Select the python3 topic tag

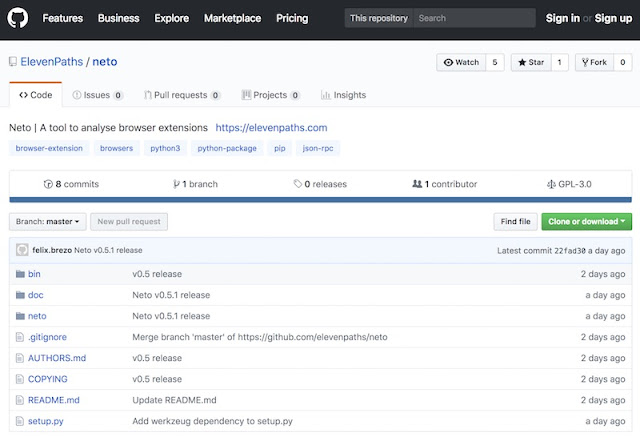[165, 148]
